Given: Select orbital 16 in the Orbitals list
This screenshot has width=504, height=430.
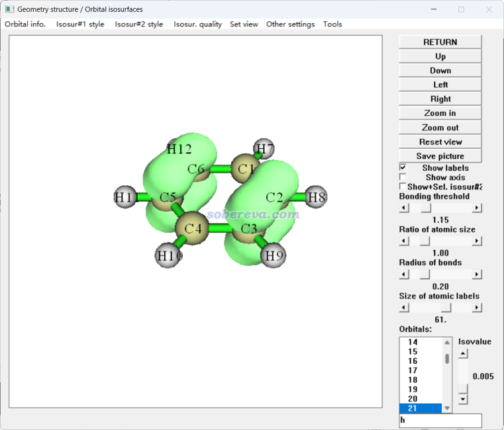Looking at the screenshot, I should (x=421, y=361).
